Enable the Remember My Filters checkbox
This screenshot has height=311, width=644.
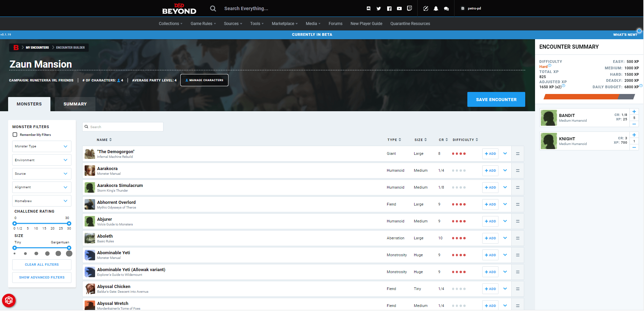pyautogui.click(x=15, y=135)
